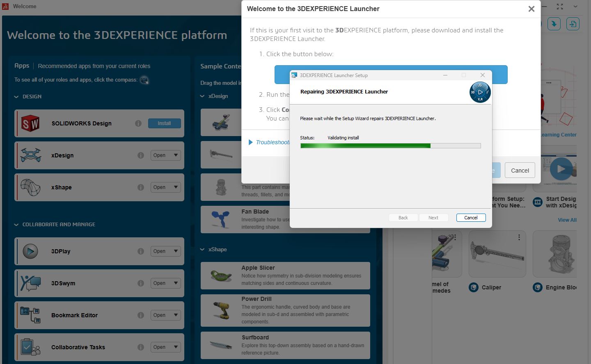Collapse the xShape sample section
Viewport: 591px width, 364px height.
point(202,250)
